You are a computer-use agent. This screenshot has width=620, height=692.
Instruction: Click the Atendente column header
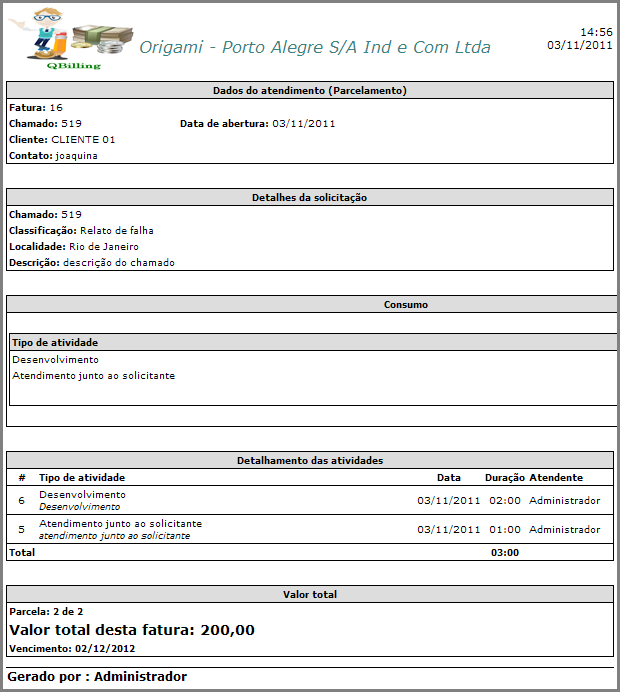(x=556, y=478)
